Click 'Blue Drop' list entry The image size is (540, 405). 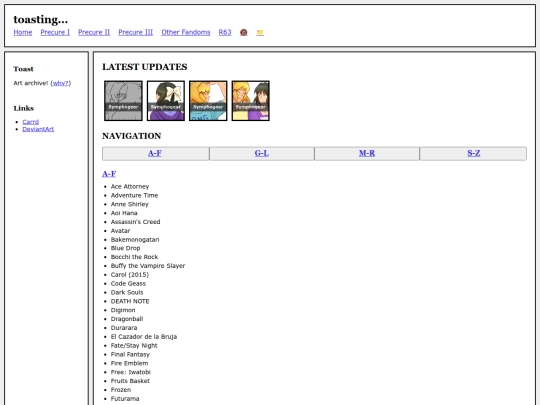(125, 248)
